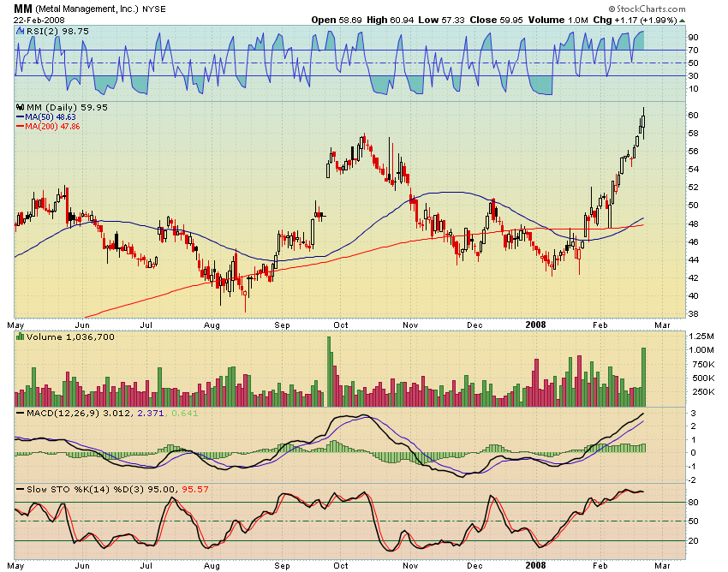Click the RSI line icon beside RSI(2)
728x572 pixels.
[21, 31]
